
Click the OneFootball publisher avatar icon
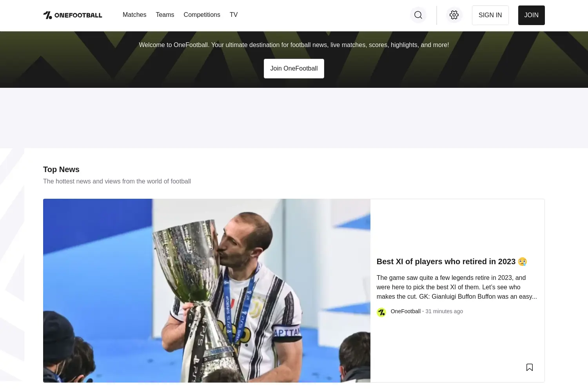point(381,312)
